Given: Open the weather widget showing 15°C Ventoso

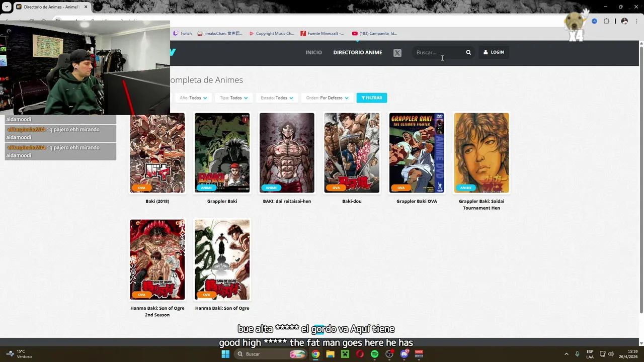Looking at the screenshot, I should [x=19, y=354].
